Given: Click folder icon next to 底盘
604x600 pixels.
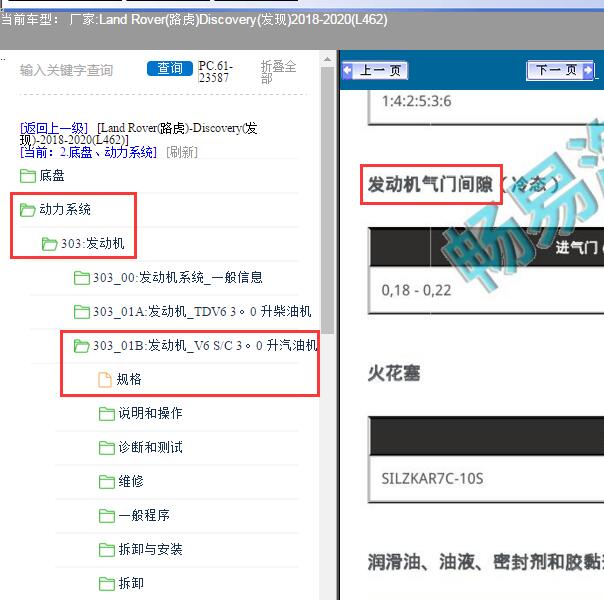Looking at the screenshot, I should (28, 176).
